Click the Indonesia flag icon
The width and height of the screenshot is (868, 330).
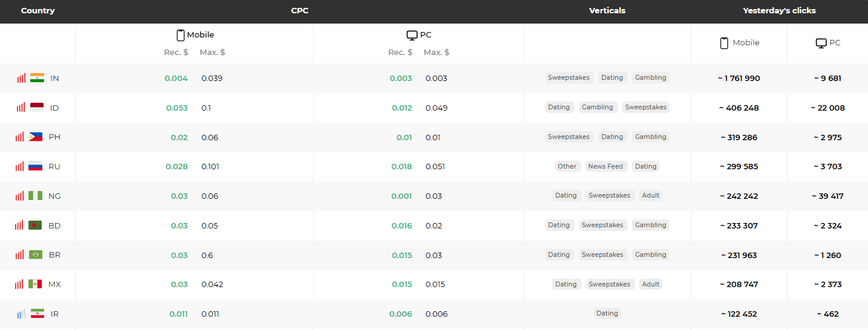pos(37,108)
